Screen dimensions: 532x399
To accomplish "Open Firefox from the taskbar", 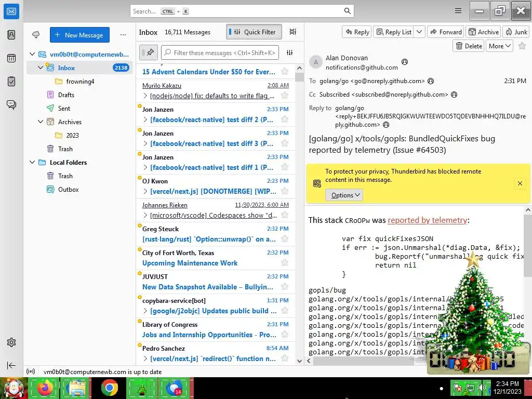I will click(x=45, y=388).
